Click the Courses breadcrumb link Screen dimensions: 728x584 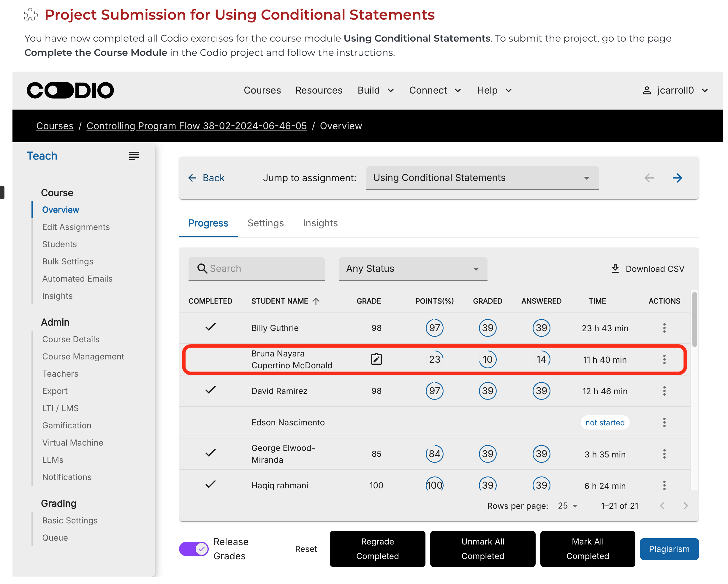[55, 126]
